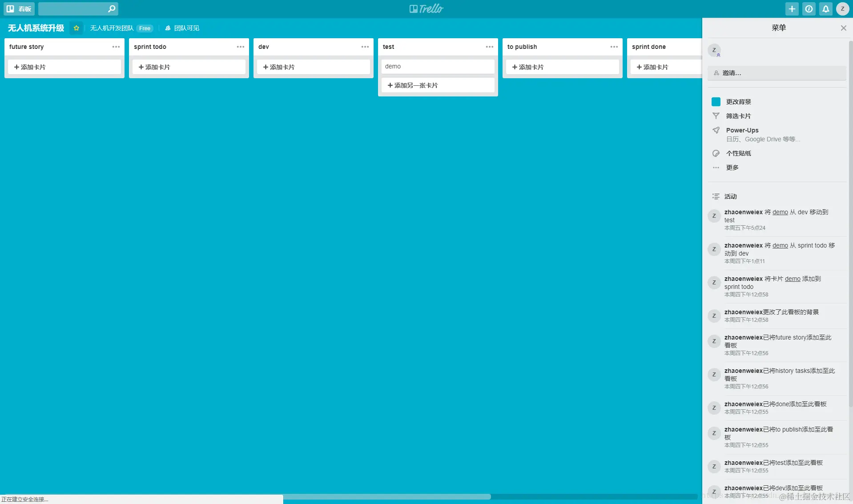Screen dimensions: 853x504
Task: Close the menu side panel
Action: (843, 28)
